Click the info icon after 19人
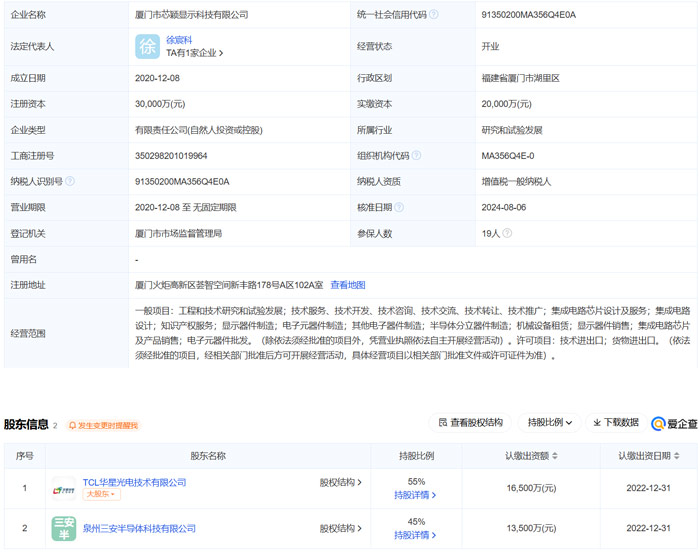 pos(505,233)
